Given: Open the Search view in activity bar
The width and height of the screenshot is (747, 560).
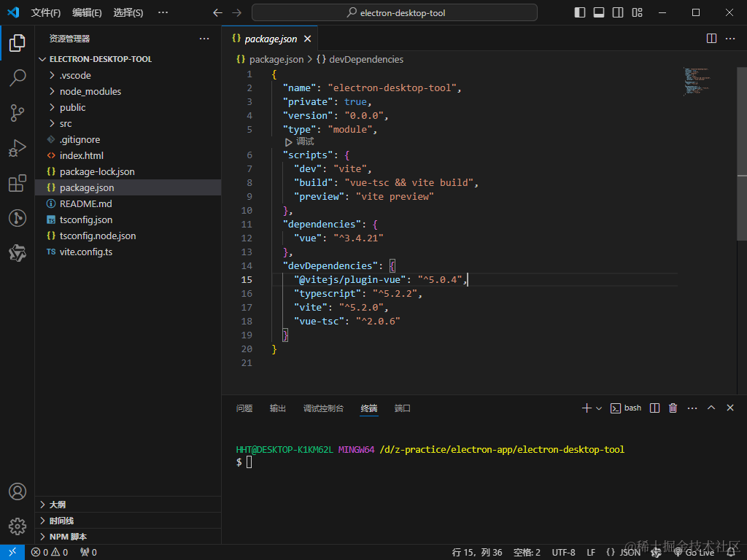Looking at the screenshot, I should (18, 78).
